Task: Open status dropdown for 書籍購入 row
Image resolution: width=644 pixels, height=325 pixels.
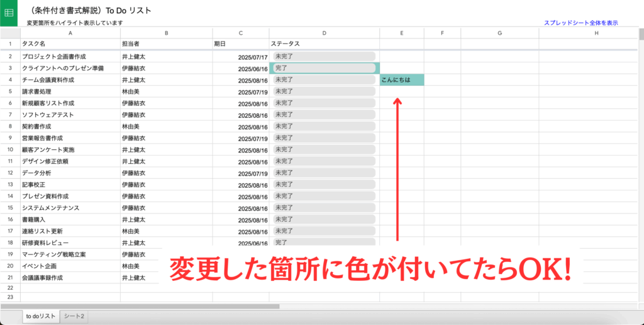Action: pyautogui.click(x=325, y=219)
